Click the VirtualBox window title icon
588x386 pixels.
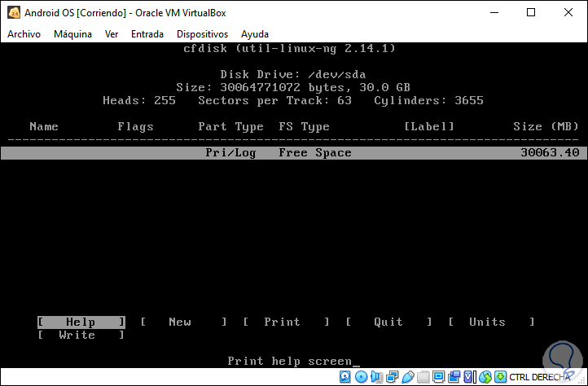click(14, 12)
